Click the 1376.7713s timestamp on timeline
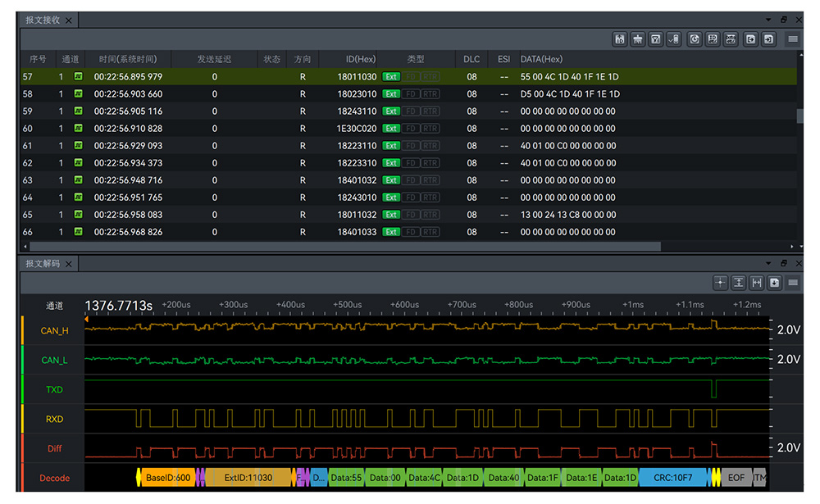 coord(119,306)
